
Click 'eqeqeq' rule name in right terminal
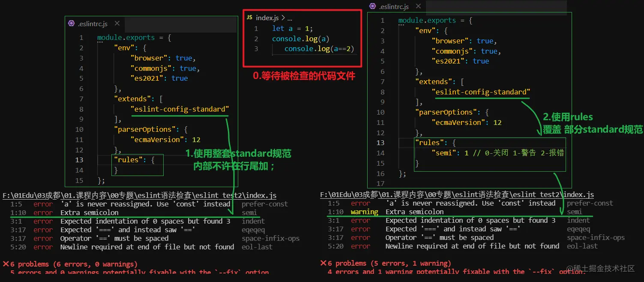(578, 229)
